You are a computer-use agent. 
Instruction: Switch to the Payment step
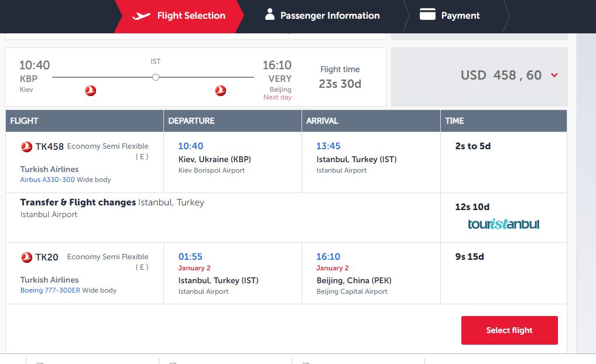tap(460, 16)
